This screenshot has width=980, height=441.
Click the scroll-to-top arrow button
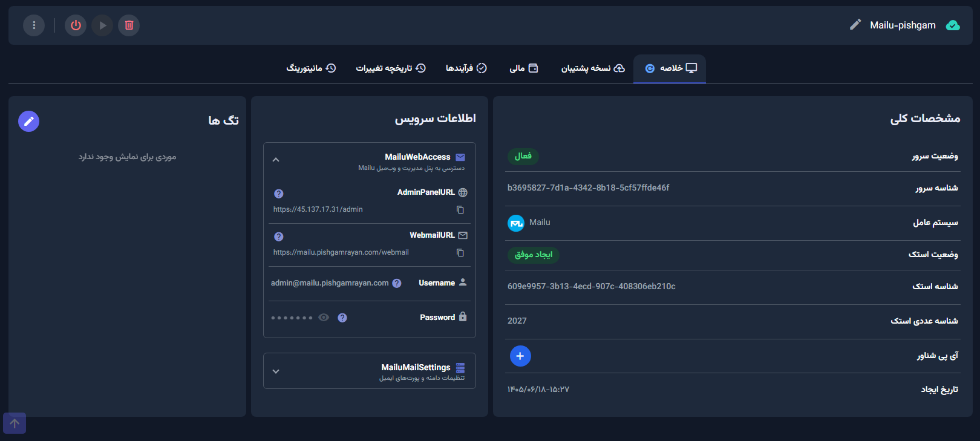[x=15, y=423]
